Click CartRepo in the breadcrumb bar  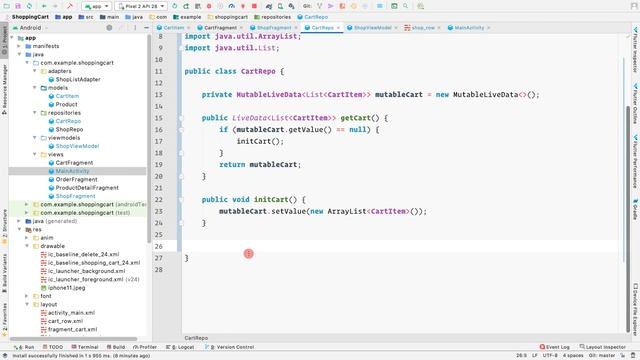coord(313,17)
